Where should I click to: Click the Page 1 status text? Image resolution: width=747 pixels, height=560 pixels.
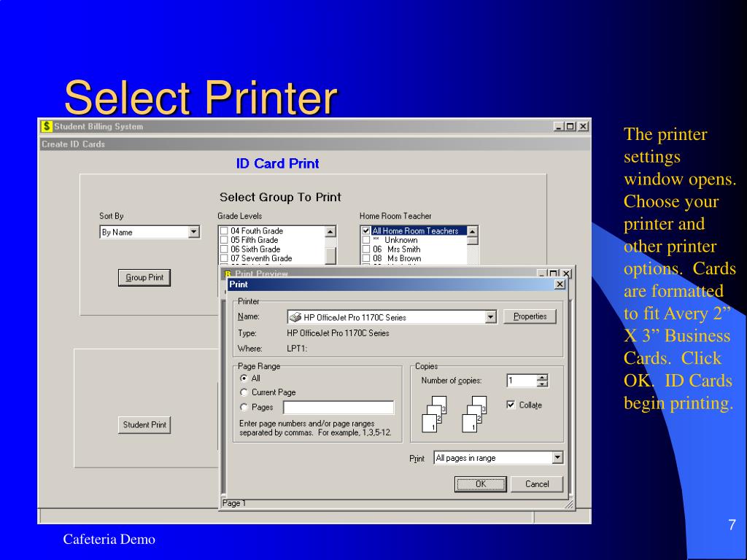click(234, 503)
